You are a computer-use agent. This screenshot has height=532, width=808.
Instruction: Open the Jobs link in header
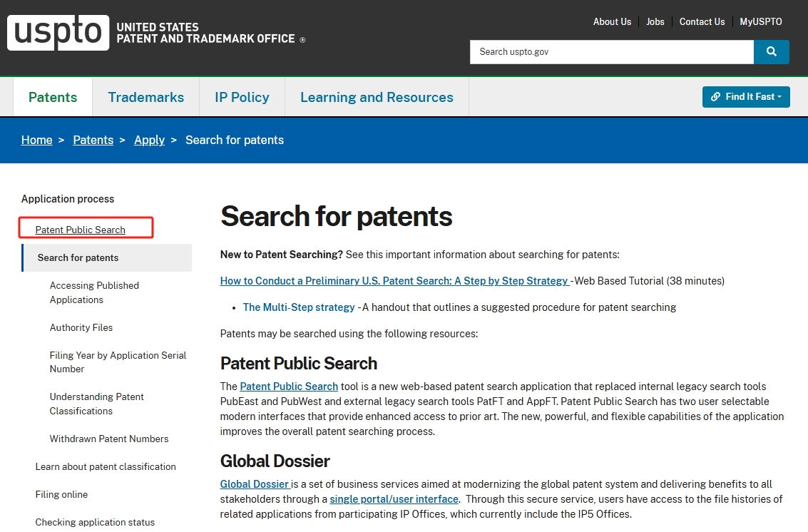655,22
